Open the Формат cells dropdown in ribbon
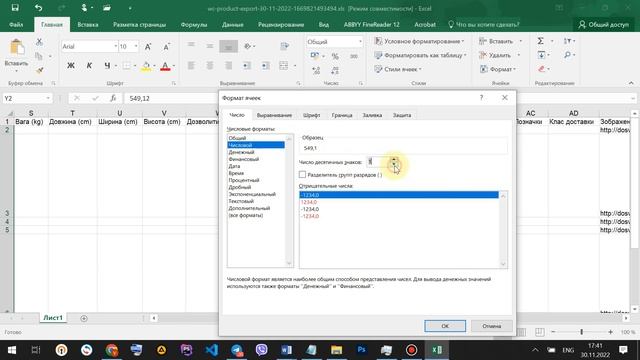Image resolution: width=640 pixels, height=360 pixels. point(497,69)
